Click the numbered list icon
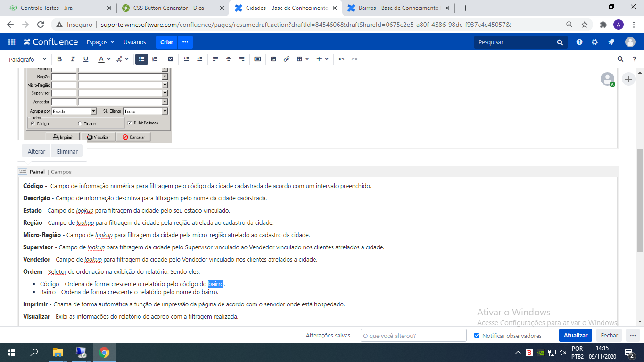 click(155, 59)
